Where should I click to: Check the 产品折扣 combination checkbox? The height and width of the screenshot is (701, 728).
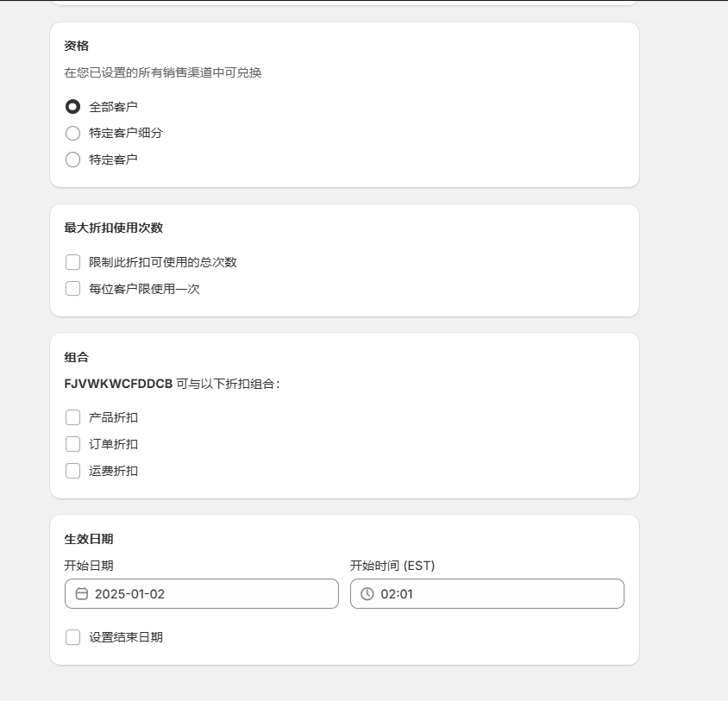point(72,417)
